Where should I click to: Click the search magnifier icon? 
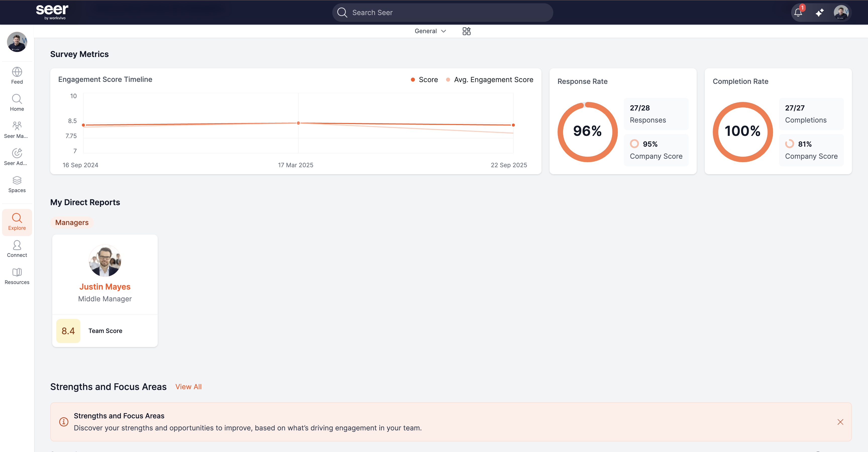(342, 13)
